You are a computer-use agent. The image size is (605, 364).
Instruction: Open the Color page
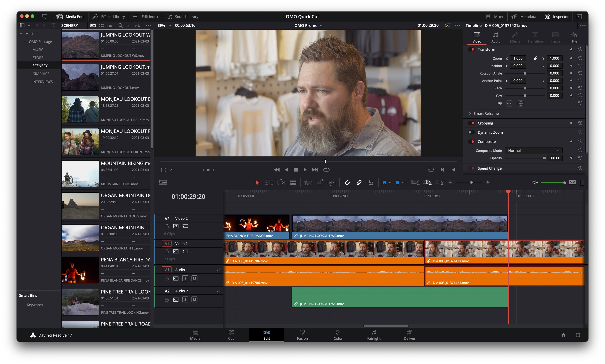coord(338,335)
